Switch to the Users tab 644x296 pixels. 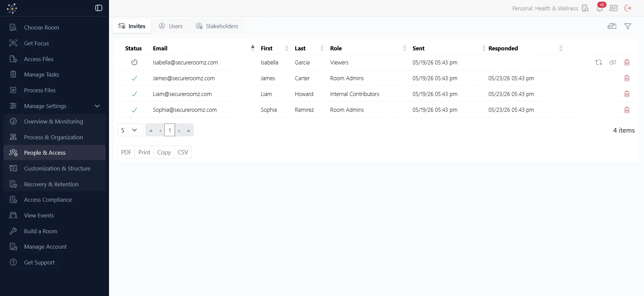171,26
